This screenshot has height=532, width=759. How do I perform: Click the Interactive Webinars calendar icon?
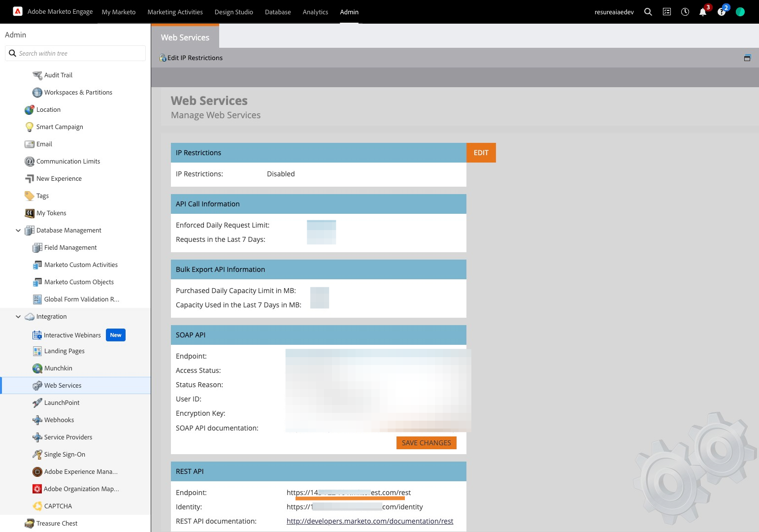pos(37,335)
